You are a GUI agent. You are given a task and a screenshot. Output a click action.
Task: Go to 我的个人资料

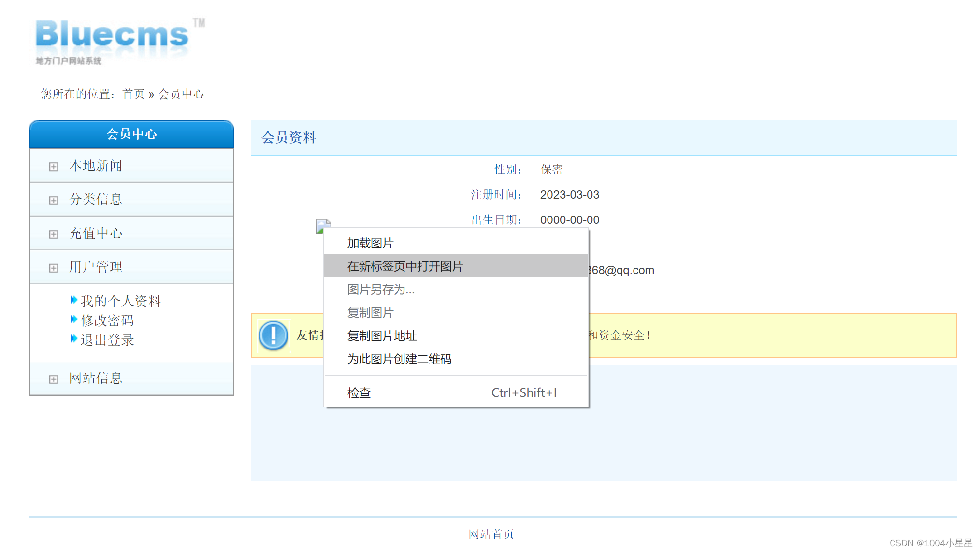point(121,301)
